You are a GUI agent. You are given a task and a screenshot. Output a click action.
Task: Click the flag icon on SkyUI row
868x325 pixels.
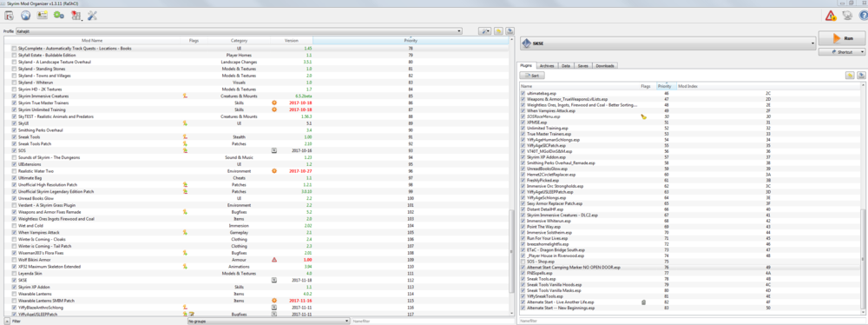click(x=185, y=123)
